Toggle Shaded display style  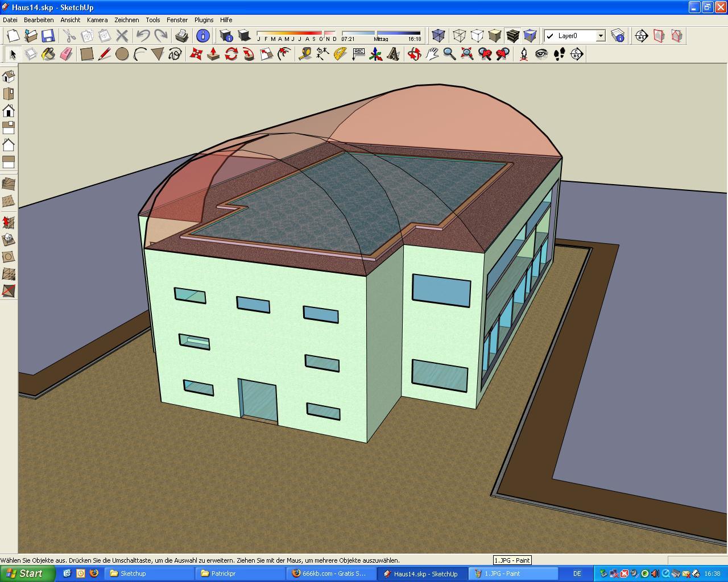click(x=495, y=36)
